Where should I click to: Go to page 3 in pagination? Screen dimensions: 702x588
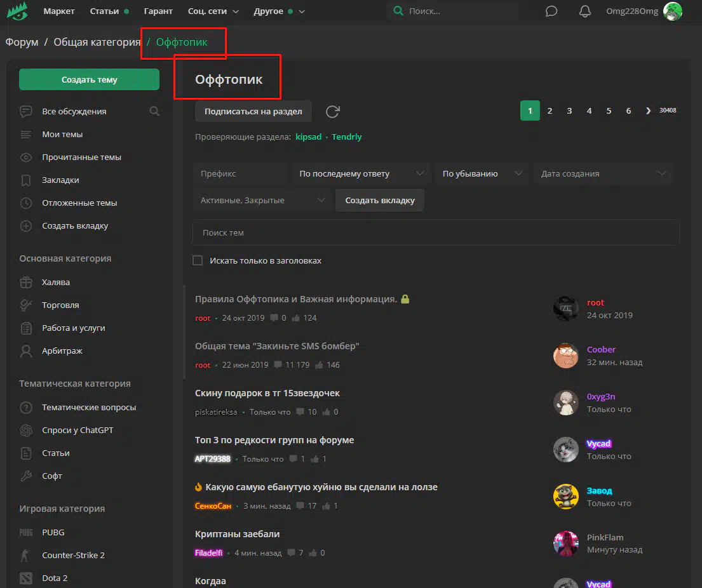coord(569,110)
